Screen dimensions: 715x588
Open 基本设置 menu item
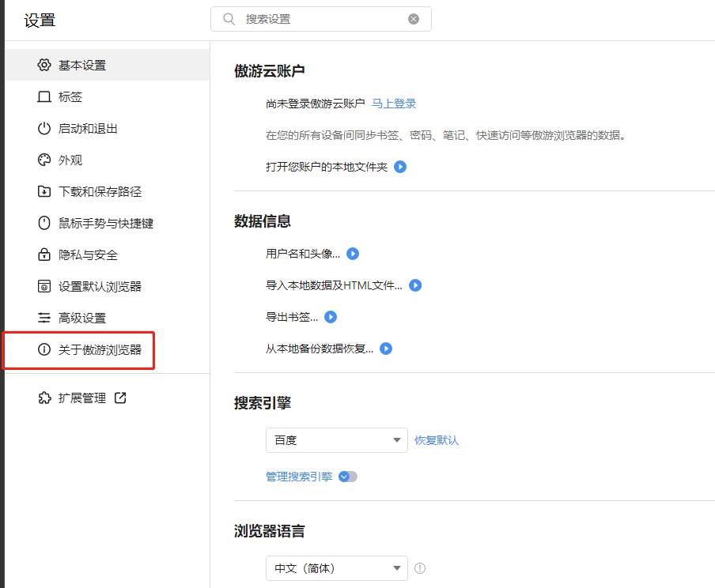(108, 65)
